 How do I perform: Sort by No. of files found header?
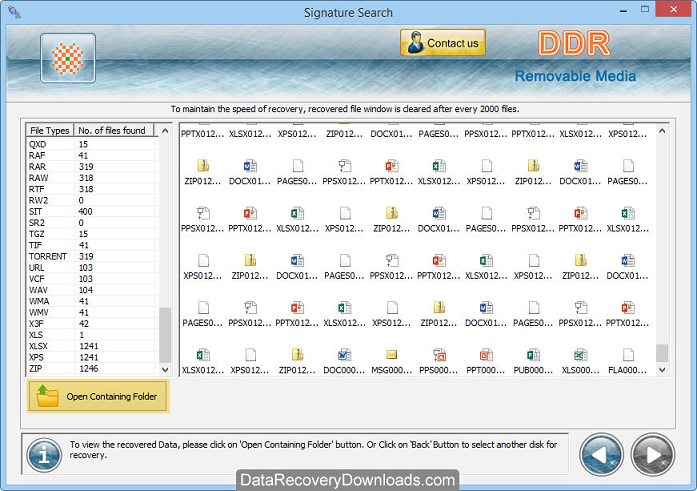114,130
